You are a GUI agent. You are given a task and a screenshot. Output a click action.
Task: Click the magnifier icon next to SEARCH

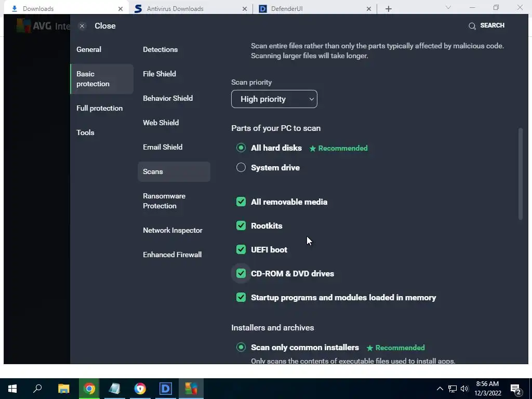pos(472,26)
